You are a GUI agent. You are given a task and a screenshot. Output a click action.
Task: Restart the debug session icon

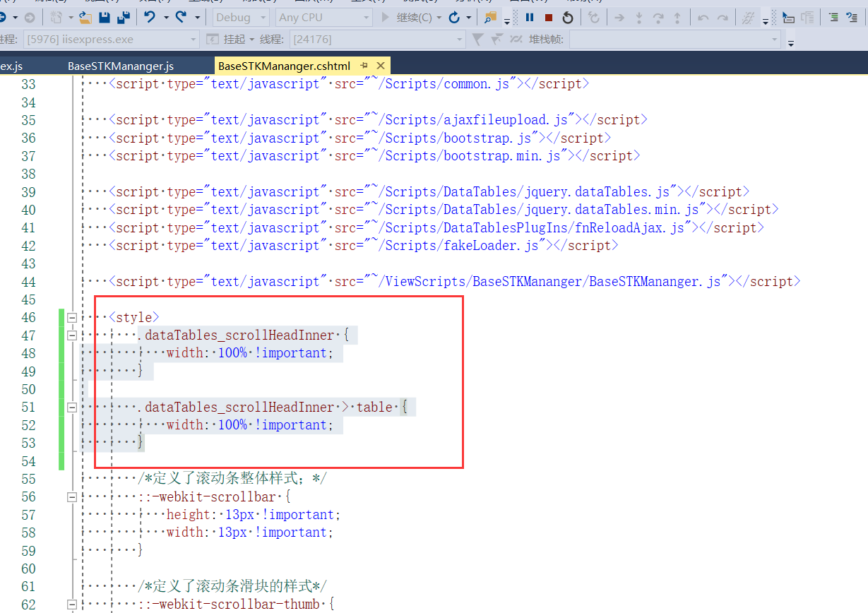click(x=569, y=17)
